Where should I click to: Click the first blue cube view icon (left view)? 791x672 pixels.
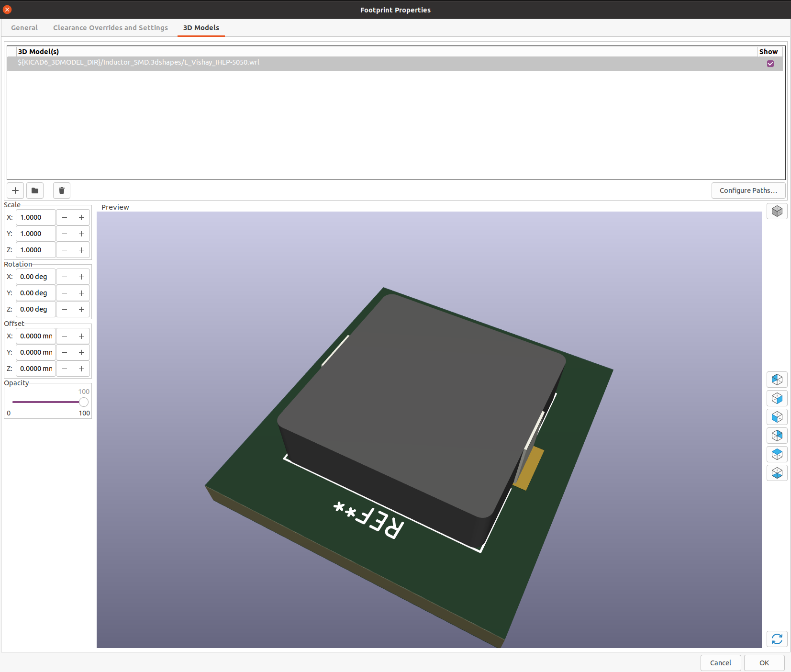[x=777, y=380]
